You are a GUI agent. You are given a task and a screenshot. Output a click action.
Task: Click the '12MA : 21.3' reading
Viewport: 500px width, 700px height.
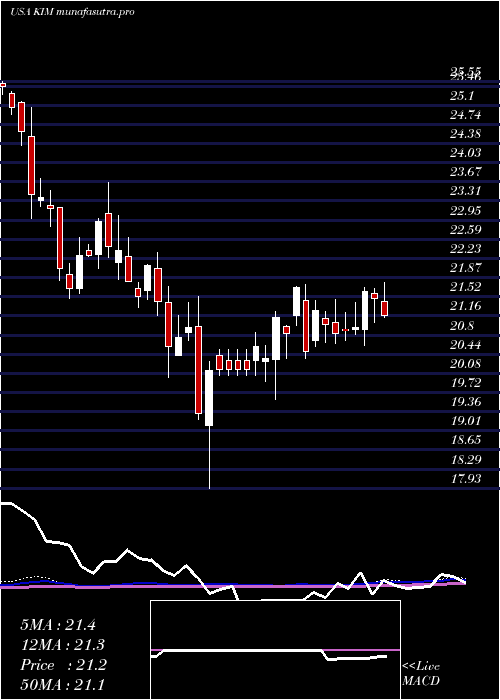click(62, 645)
